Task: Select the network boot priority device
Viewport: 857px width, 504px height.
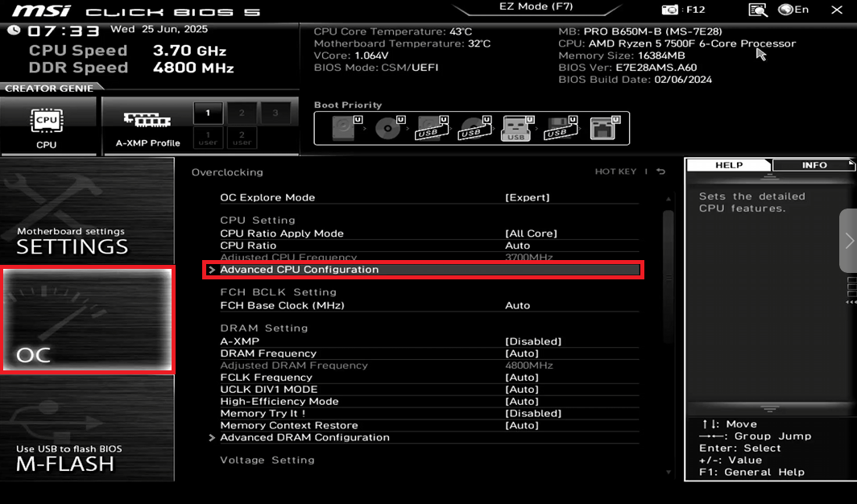Action: click(601, 128)
